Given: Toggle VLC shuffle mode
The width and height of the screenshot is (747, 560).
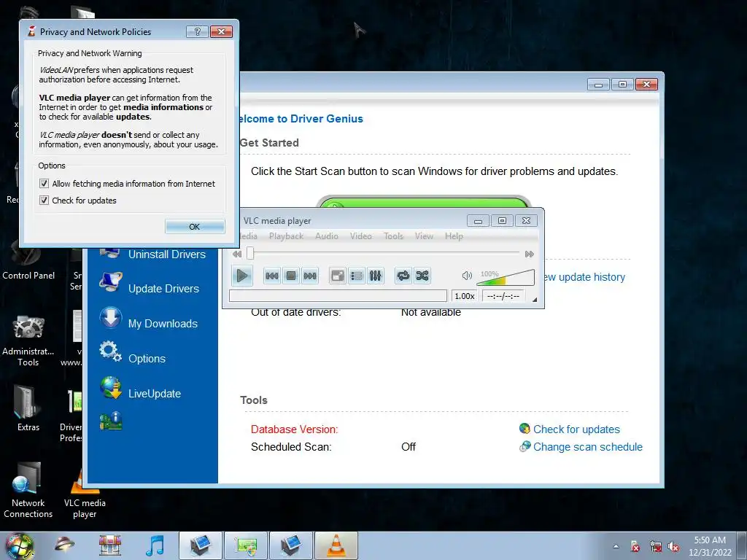Looking at the screenshot, I should tap(422, 276).
